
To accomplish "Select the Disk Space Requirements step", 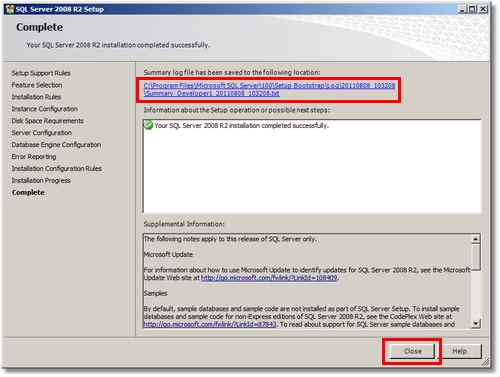I will pyautogui.click(x=47, y=121).
